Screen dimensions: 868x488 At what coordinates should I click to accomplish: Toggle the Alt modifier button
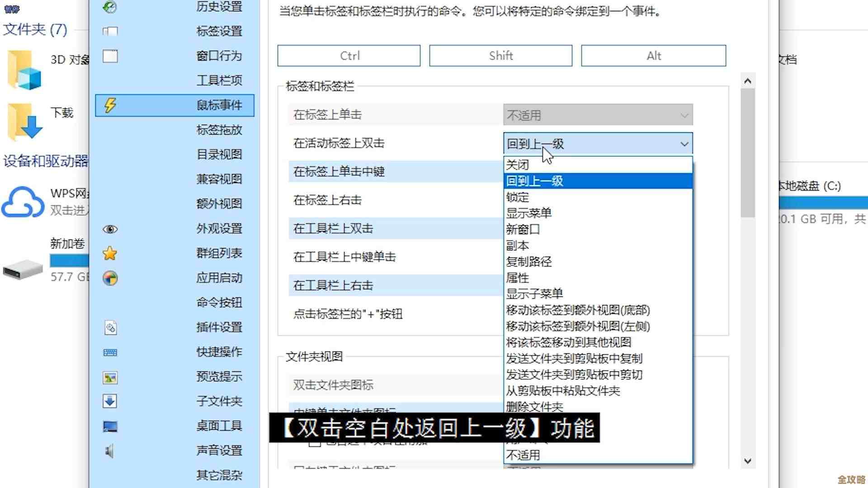[x=653, y=55]
